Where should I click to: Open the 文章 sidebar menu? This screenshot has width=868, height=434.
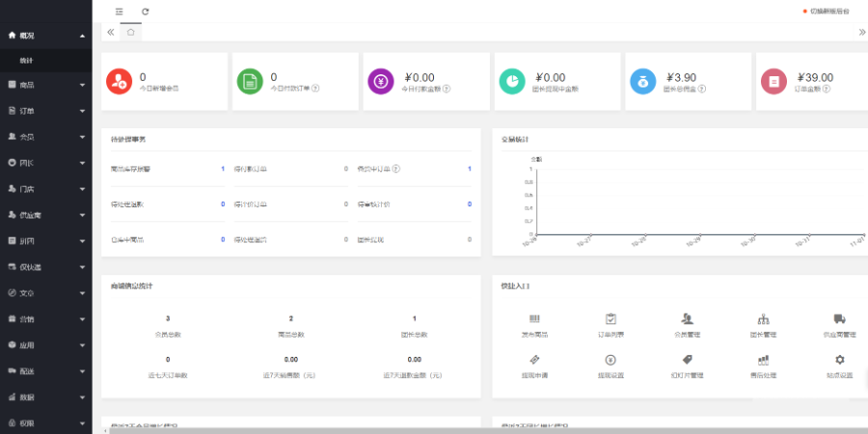pyautogui.click(x=46, y=293)
